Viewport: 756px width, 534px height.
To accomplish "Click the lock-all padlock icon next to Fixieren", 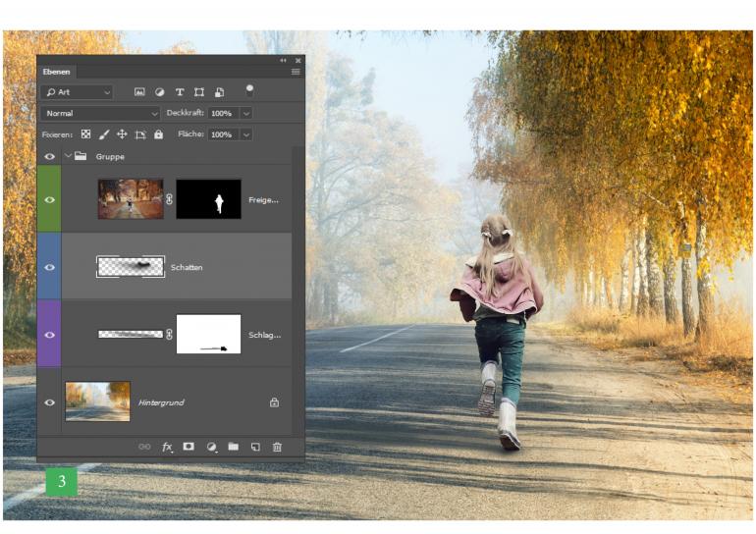I will click(x=158, y=134).
